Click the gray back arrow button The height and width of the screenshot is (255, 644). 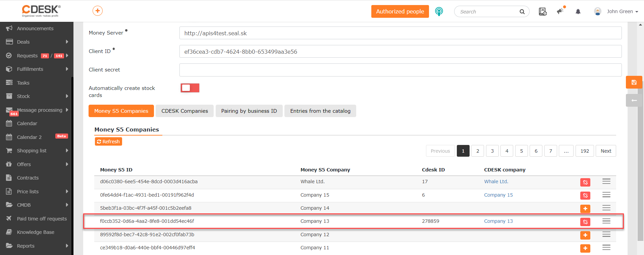tap(634, 100)
